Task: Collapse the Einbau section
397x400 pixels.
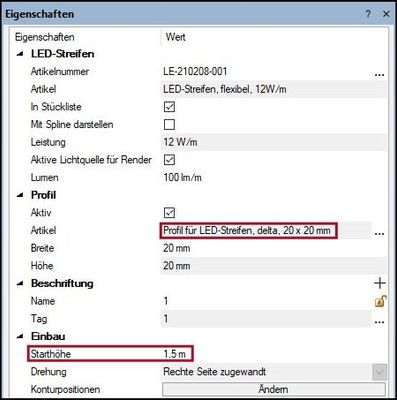Action: coord(20,337)
